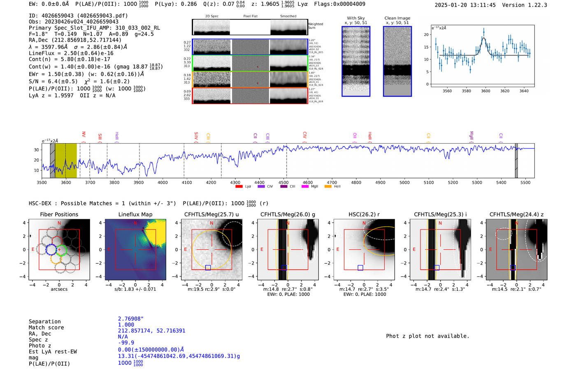The image size is (576, 392).
Task: Open the CFHTLS/Meg(24.4) z cutout
Action: pyautogui.click(x=517, y=250)
